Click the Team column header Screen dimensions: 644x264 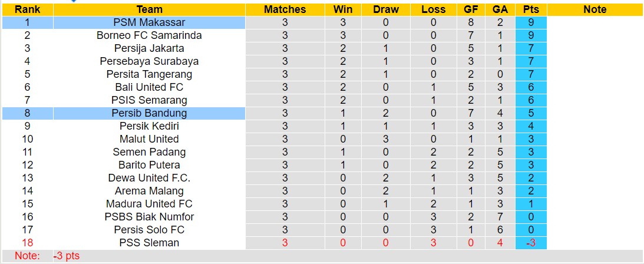click(x=149, y=9)
